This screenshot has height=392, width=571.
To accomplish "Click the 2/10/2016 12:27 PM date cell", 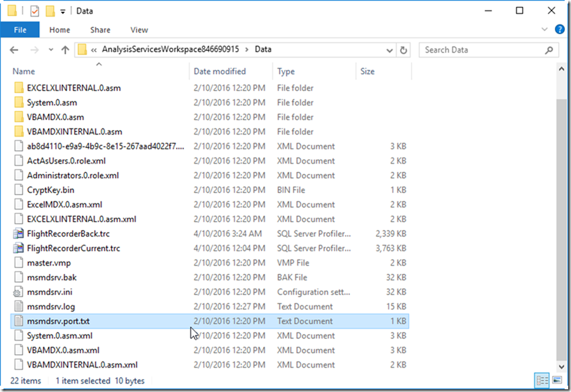I will coord(229,306).
